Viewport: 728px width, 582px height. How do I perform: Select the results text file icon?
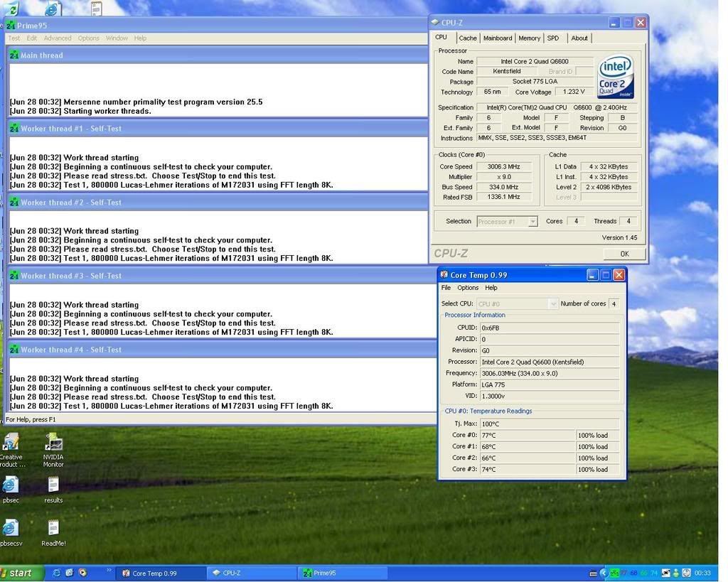pos(53,485)
